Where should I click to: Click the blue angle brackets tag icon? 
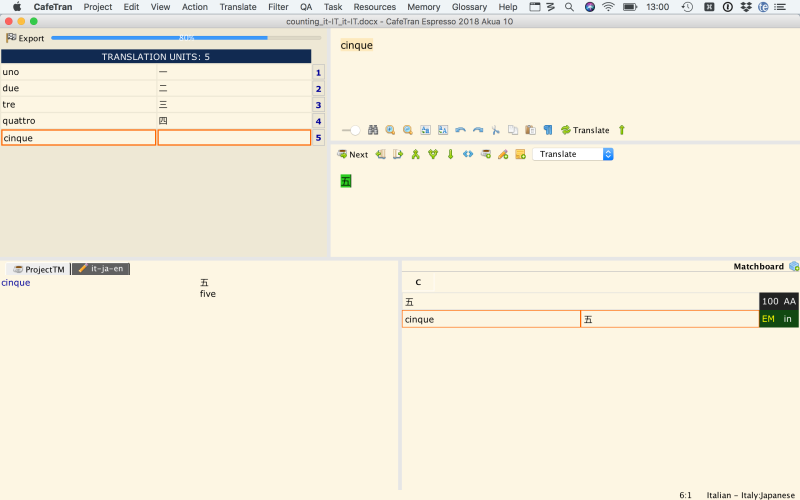coord(468,154)
